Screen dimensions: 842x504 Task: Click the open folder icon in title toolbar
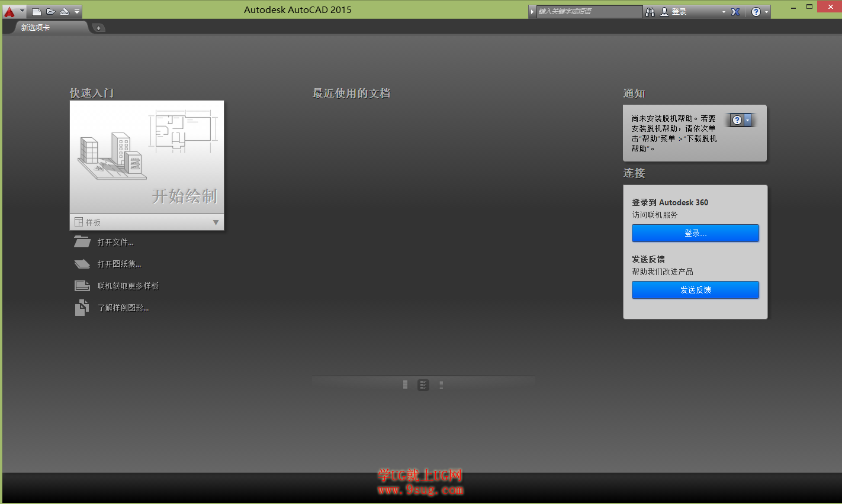tap(51, 11)
